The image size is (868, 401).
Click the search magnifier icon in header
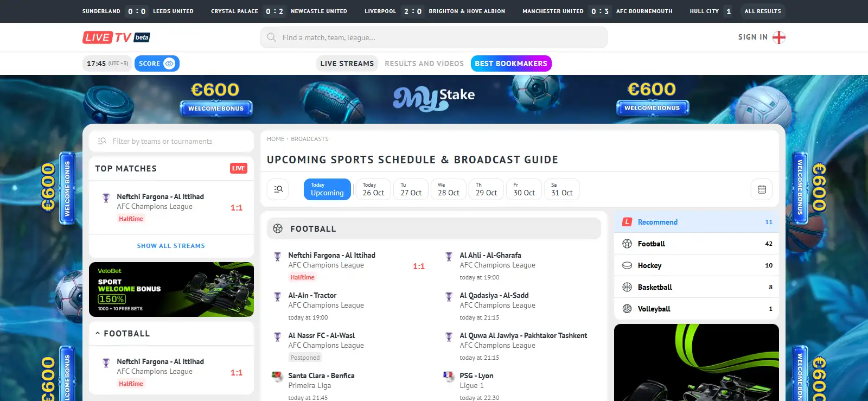[x=271, y=37]
